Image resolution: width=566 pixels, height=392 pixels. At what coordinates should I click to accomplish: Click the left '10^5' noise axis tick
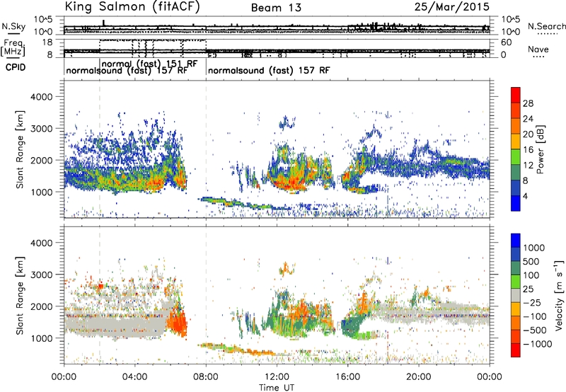coord(43,20)
